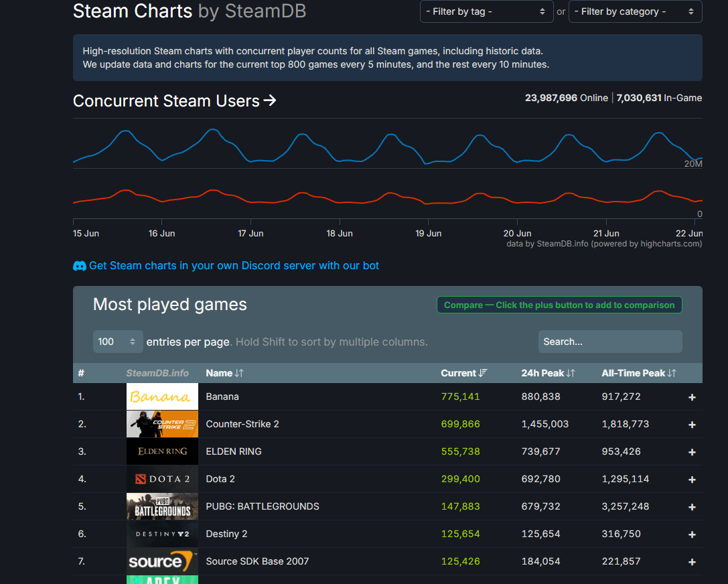Click the Banana game thumbnail
Viewport: 728px width, 584px height.
[162, 396]
